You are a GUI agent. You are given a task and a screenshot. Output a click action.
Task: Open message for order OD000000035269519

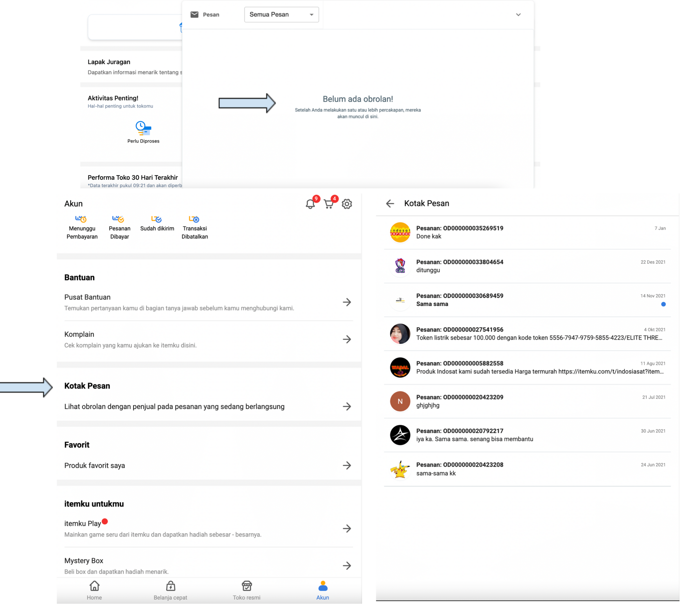click(x=527, y=232)
